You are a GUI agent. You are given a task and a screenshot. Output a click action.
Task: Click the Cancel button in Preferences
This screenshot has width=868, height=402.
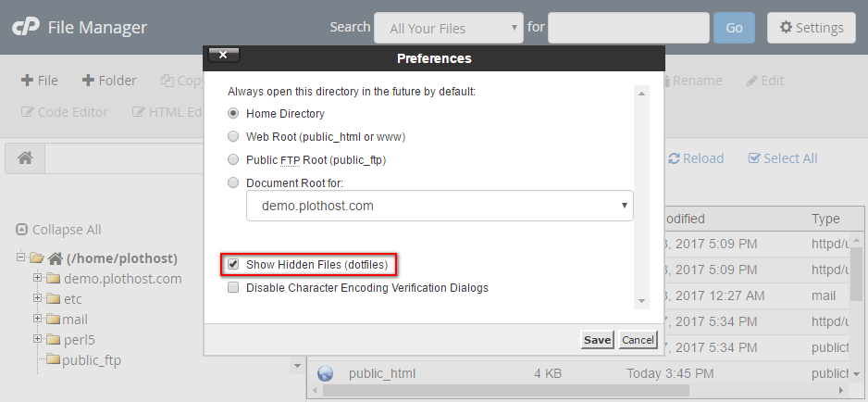[x=638, y=340]
